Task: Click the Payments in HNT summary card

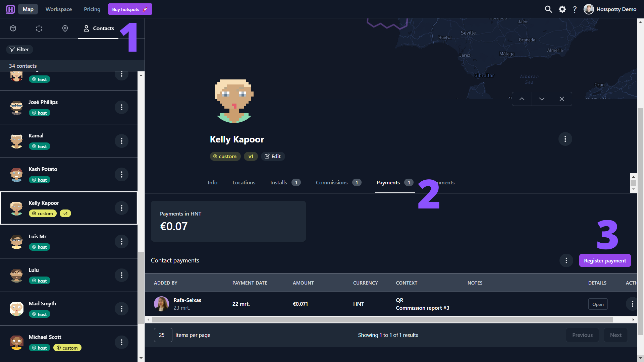Action: point(228,221)
